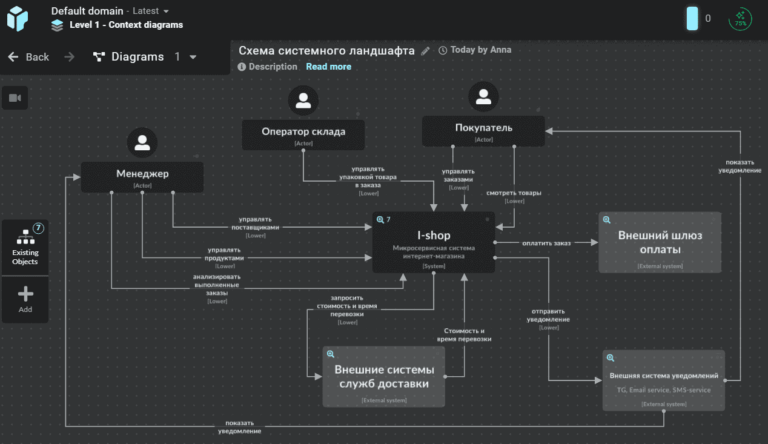Click Level 1 - Context diagrams selector
The image size is (768, 444).
coord(126,25)
